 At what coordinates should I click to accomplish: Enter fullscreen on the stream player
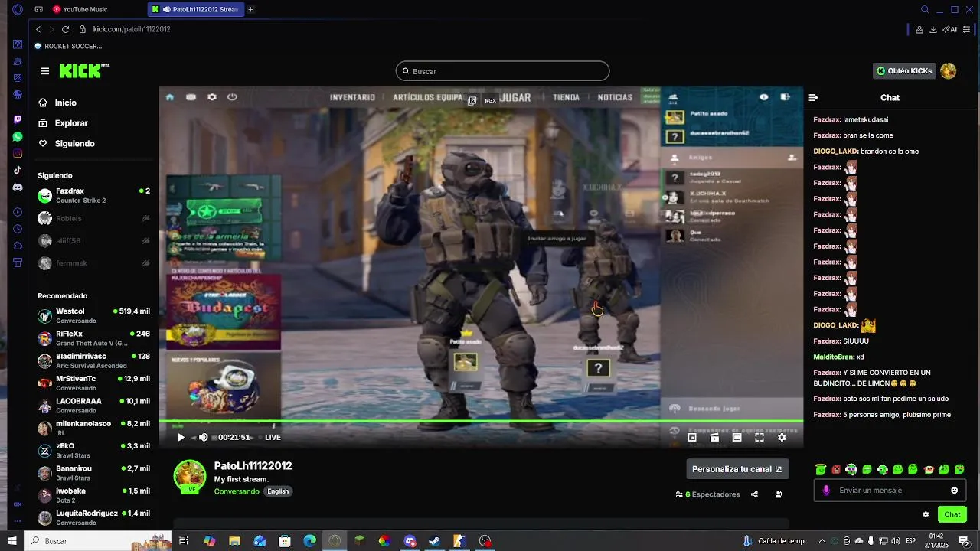(759, 438)
